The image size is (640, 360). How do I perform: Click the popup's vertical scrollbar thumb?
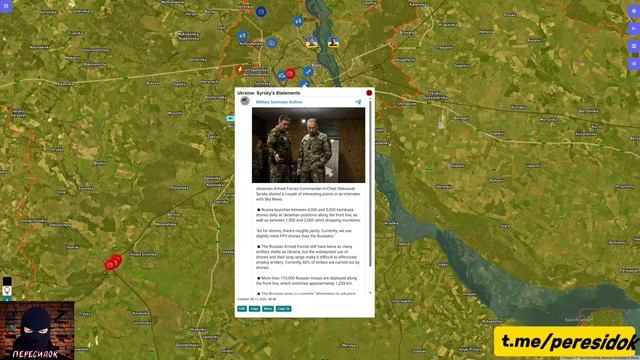(x=370, y=184)
